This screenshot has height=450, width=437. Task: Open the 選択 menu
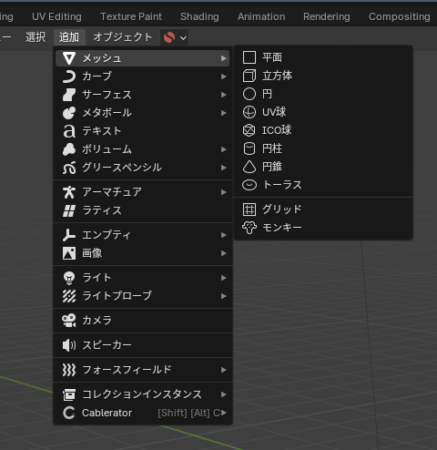point(36,37)
